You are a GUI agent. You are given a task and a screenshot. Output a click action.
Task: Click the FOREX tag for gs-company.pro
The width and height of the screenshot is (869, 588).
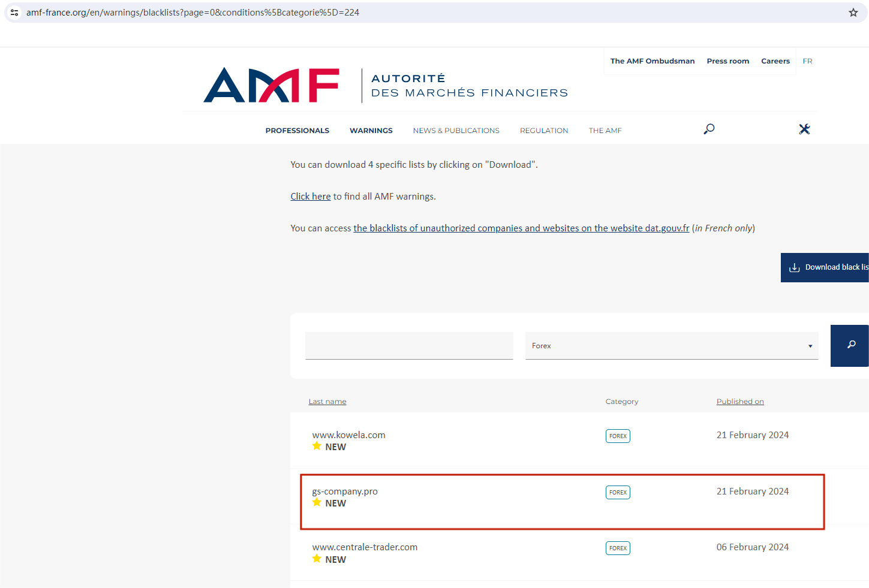click(618, 493)
